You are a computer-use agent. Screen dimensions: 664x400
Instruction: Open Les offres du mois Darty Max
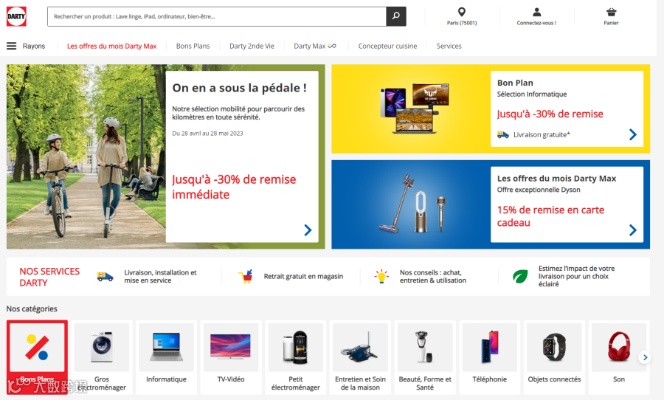[x=112, y=46]
